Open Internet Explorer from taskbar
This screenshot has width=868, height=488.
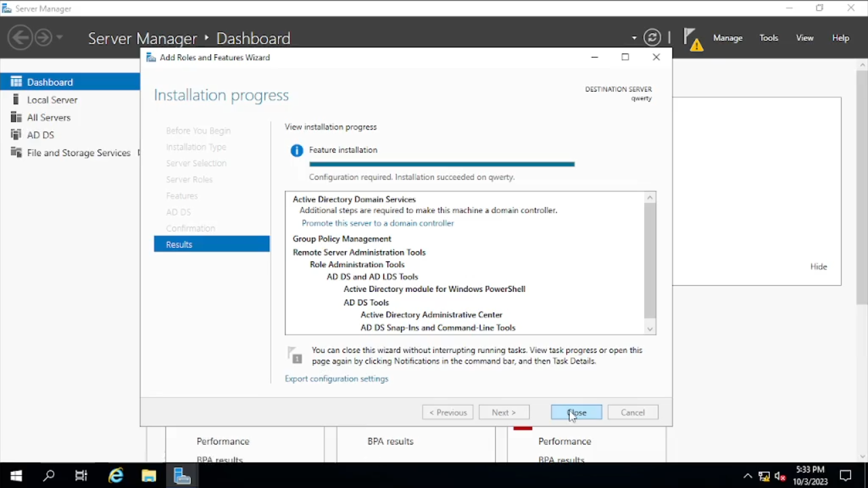[116, 476]
